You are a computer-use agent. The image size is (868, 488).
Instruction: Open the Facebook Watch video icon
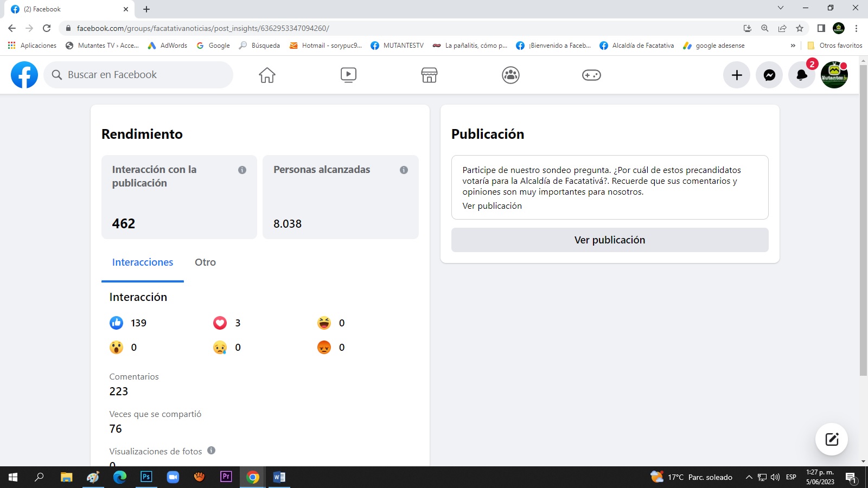tap(348, 75)
